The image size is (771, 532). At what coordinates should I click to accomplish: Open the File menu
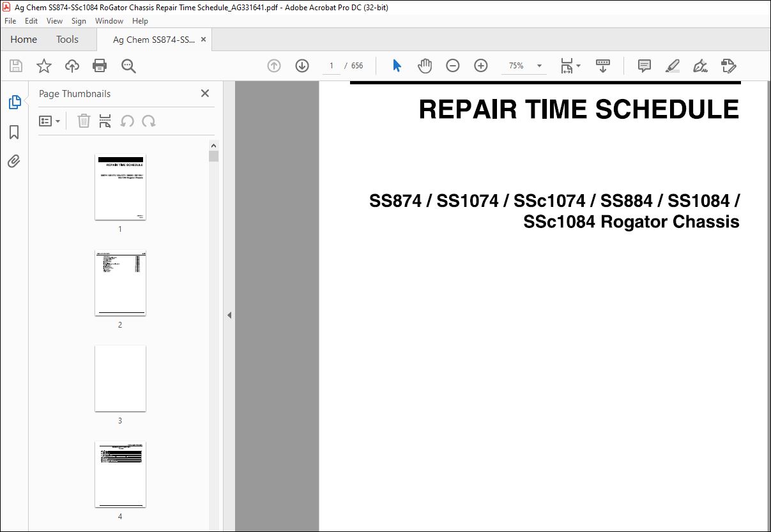[11, 21]
